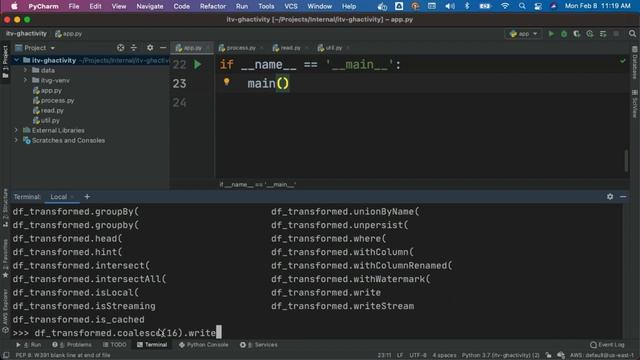This screenshot has height=360, width=640.
Task: Open macOS Control Center icon
Action: (x=538, y=6)
